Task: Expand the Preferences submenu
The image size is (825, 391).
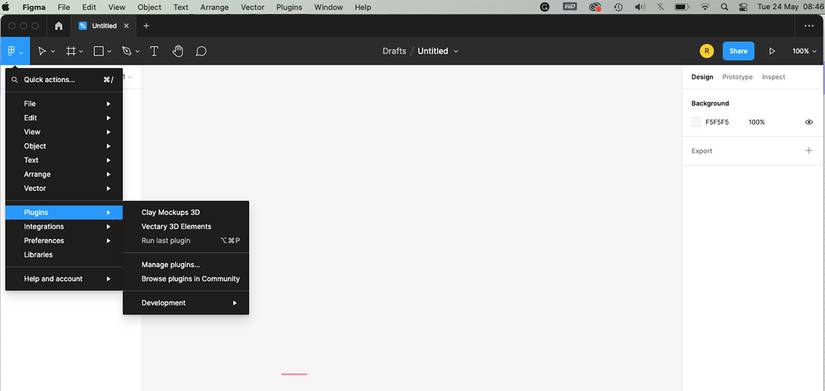Action: pos(64,240)
